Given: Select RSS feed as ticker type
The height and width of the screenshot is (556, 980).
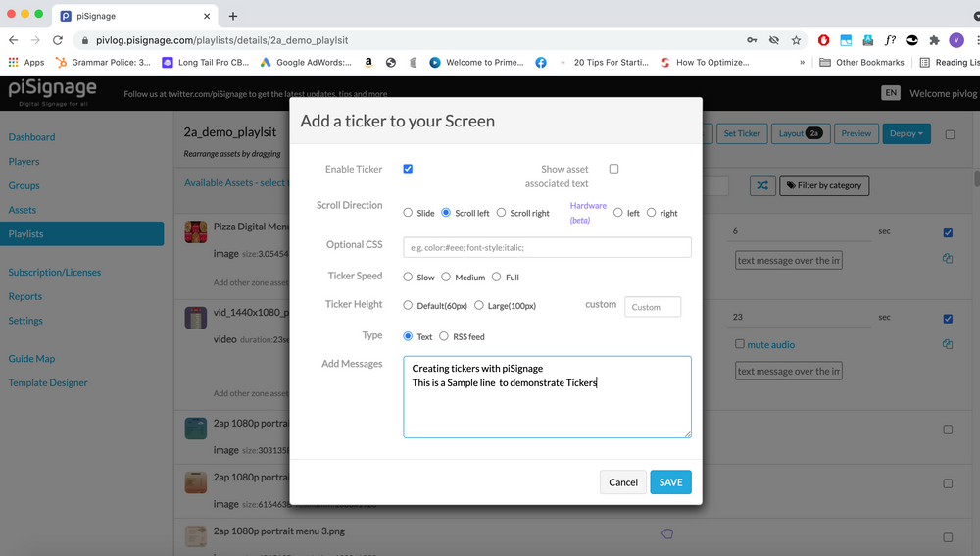Looking at the screenshot, I should 444,336.
